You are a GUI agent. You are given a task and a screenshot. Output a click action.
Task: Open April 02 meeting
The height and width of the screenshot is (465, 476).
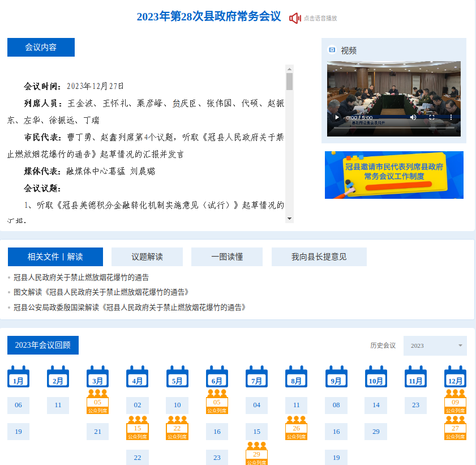137,405
